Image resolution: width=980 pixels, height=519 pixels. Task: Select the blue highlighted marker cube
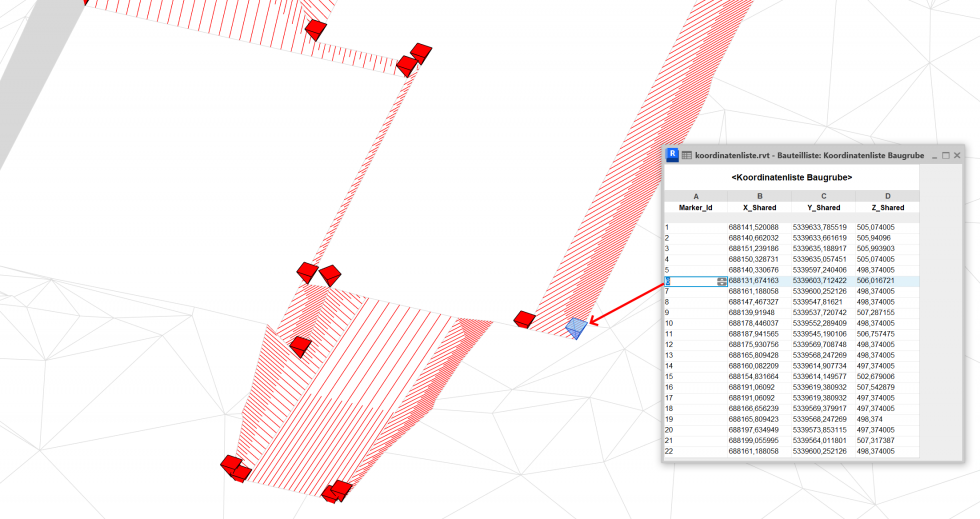coord(576,327)
